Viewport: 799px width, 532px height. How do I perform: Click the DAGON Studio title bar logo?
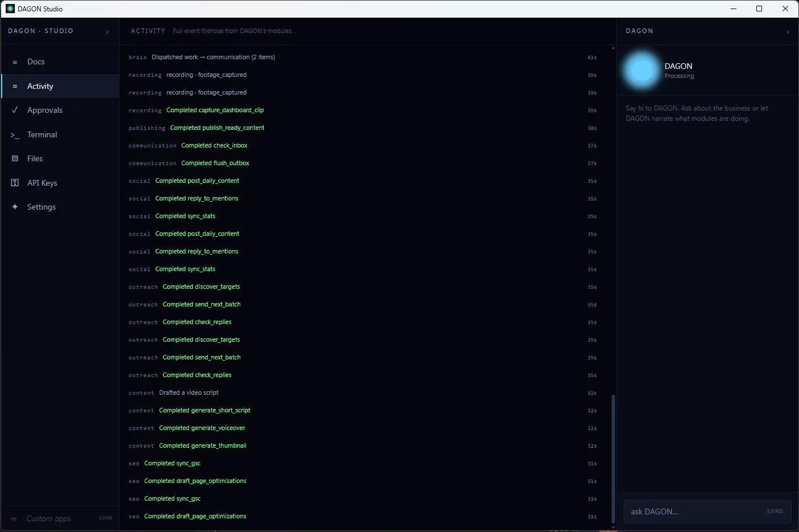[10, 9]
